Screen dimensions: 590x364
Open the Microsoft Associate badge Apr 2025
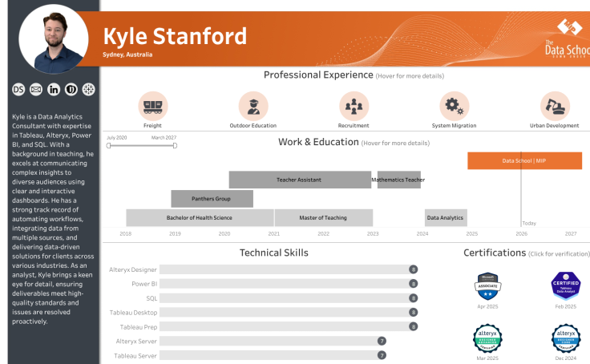point(487,286)
